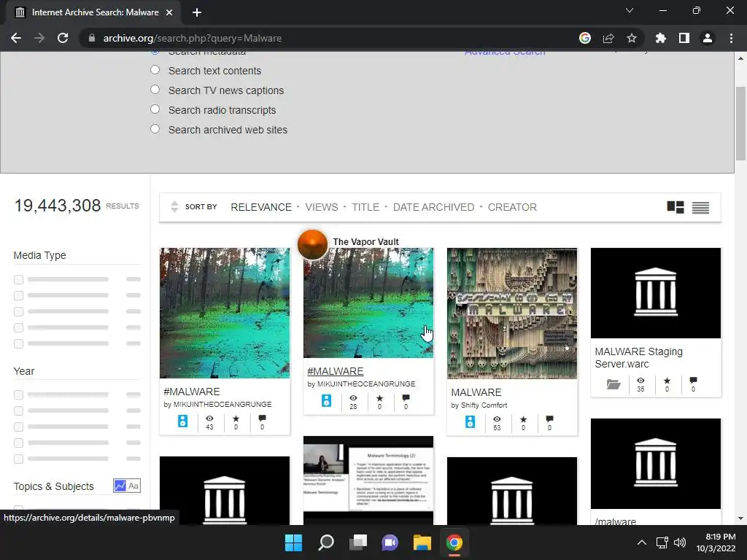The width and height of the screenshot is (747, 560).
Task: Tick the first Media Type checkbox
Action: click(x=18, y=279)
